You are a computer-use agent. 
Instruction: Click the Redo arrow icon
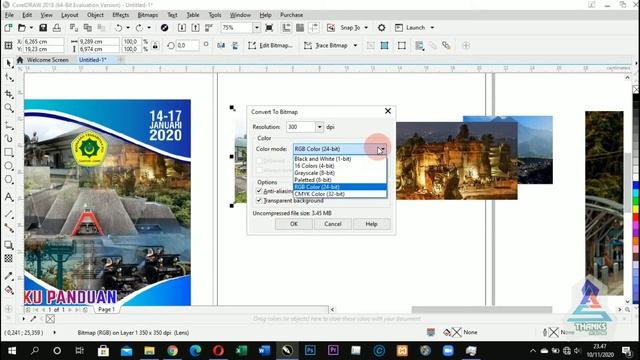[x=139, y=28]
